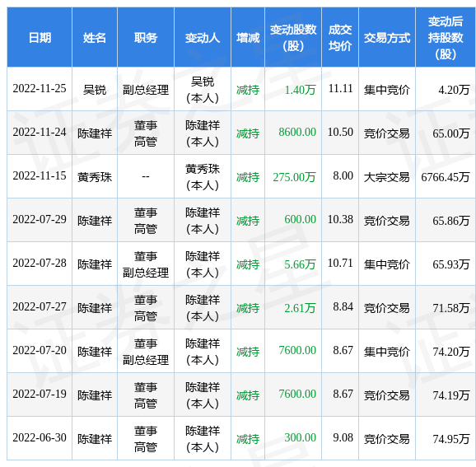Screen dimensions: 476x467
Task: Click the 日期 column header
Action: coord(40,38)
